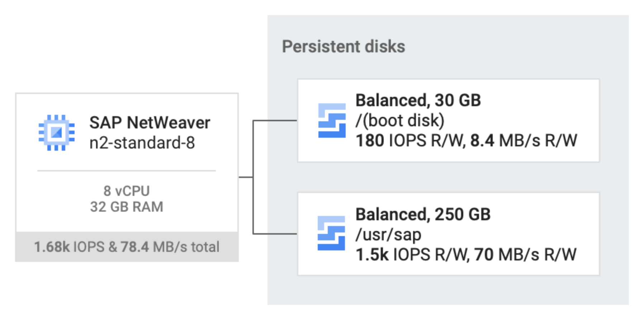Click the boot disk persistent disk icon

332,121
